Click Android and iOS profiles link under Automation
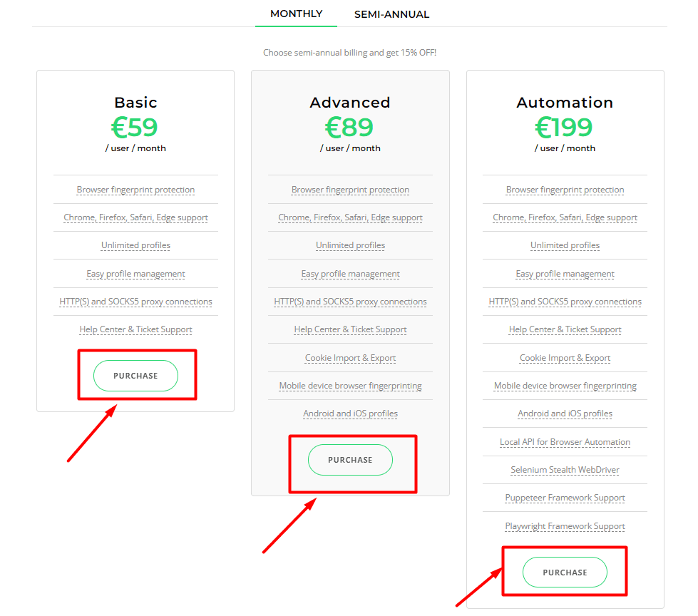The width and height of the screenshot is (698, 616). tap(565, 414)
